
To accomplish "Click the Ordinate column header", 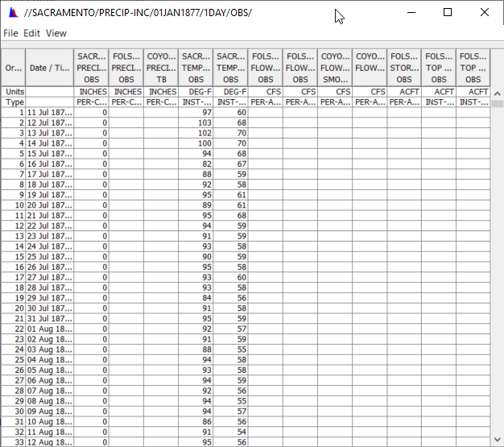I will [x=14, y=68].
